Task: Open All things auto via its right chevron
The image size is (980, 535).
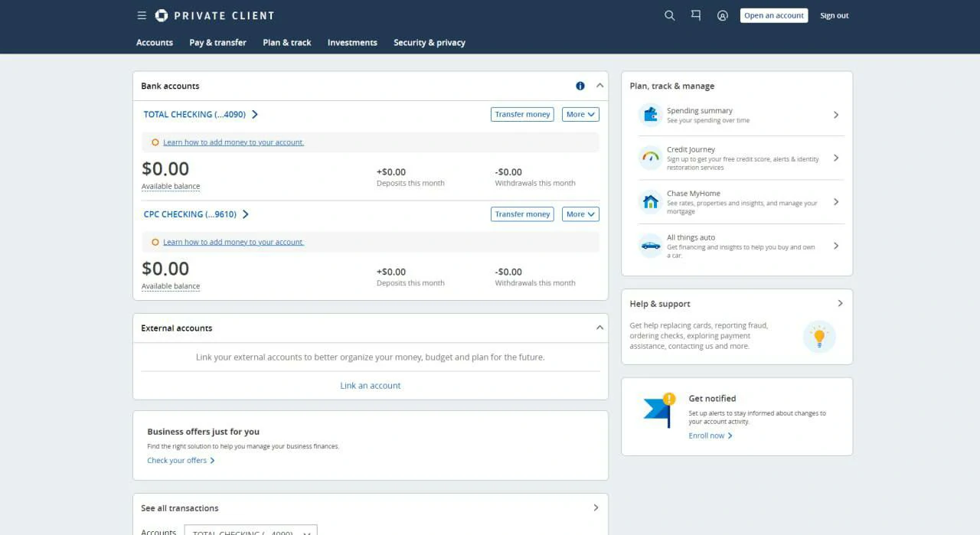Action: 836,246
